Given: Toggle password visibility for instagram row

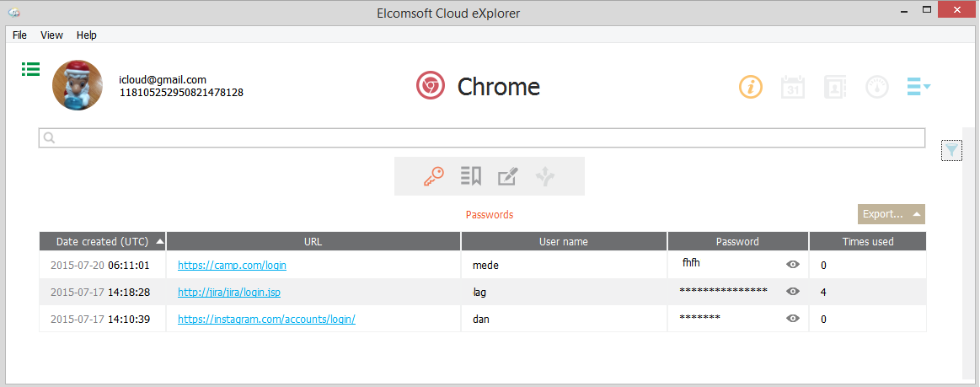Looking at the screenshot, I should click(x=792, y=320).
